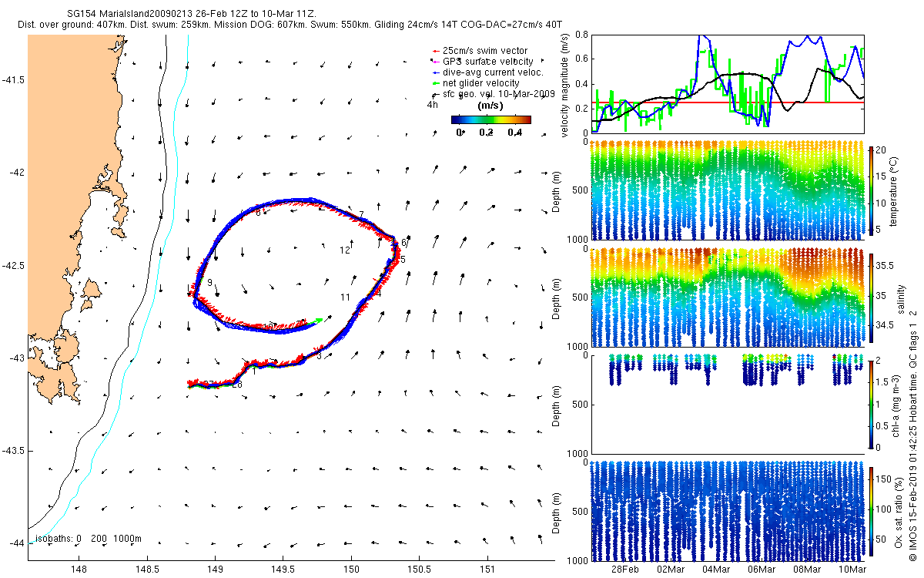Click the red swim vector legend arrow
This screenshot has width=924, height=578.
[x=435, y=51]
